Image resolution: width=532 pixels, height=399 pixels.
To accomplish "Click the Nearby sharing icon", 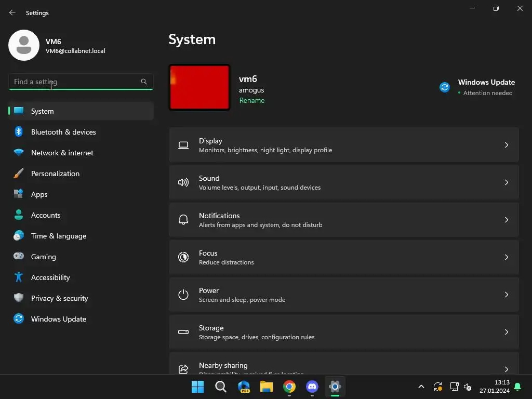I will [183, 369].
